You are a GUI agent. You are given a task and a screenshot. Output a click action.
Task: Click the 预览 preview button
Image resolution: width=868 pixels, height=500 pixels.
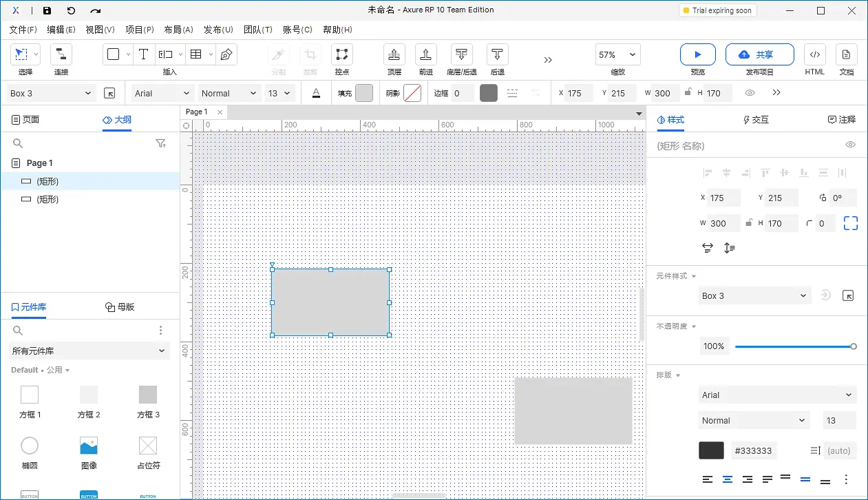pos(697,54)
